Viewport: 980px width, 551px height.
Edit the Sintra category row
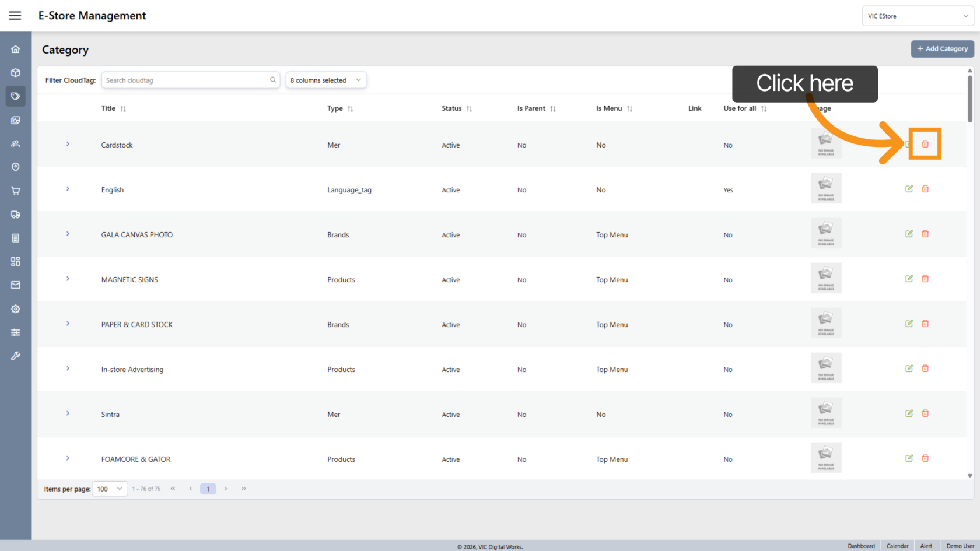pos(909,413)
